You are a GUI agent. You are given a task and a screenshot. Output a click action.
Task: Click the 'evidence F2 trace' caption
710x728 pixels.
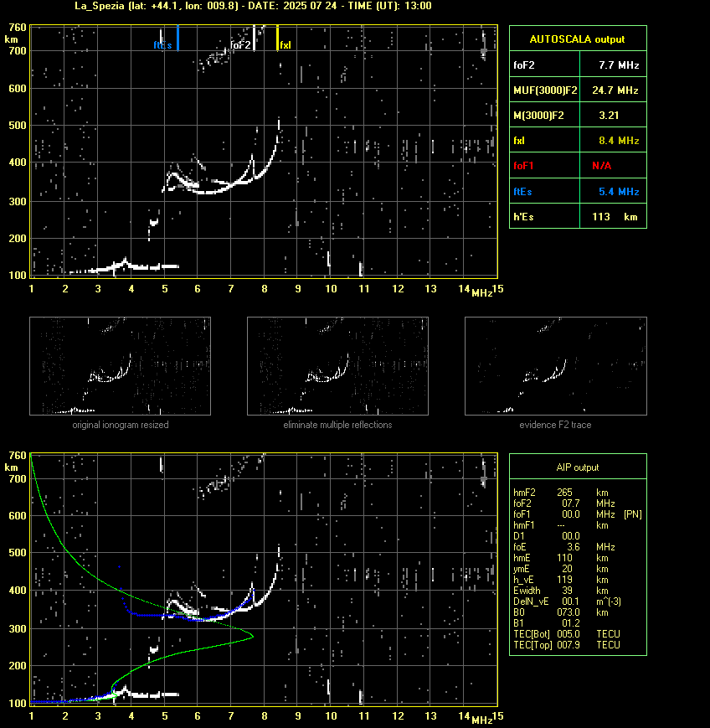point(555,425)
